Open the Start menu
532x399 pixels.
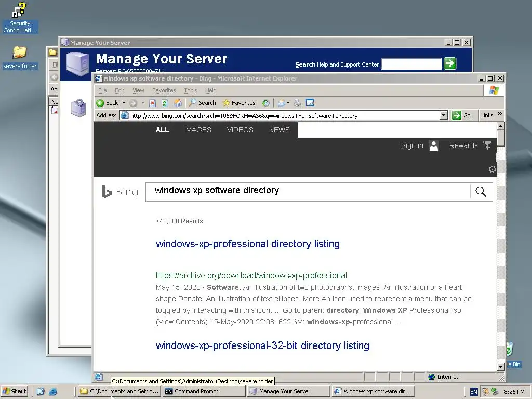(x=14, y=391)
